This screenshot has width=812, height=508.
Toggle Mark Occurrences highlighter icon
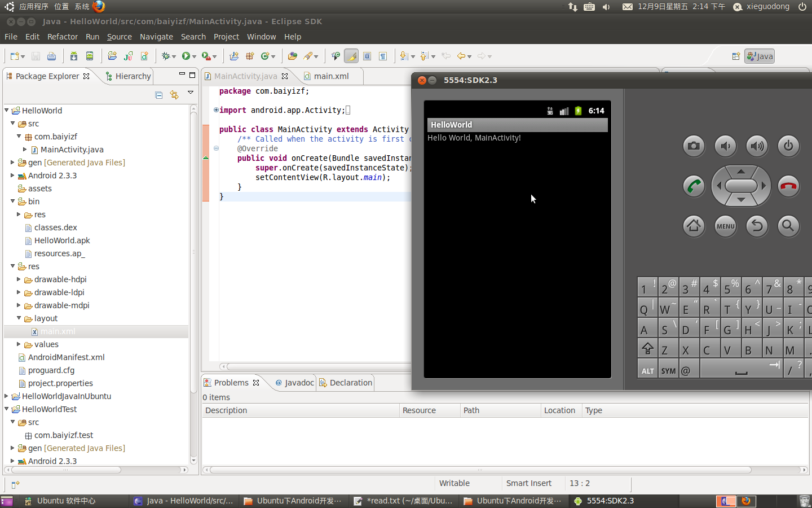coord(351,56)
